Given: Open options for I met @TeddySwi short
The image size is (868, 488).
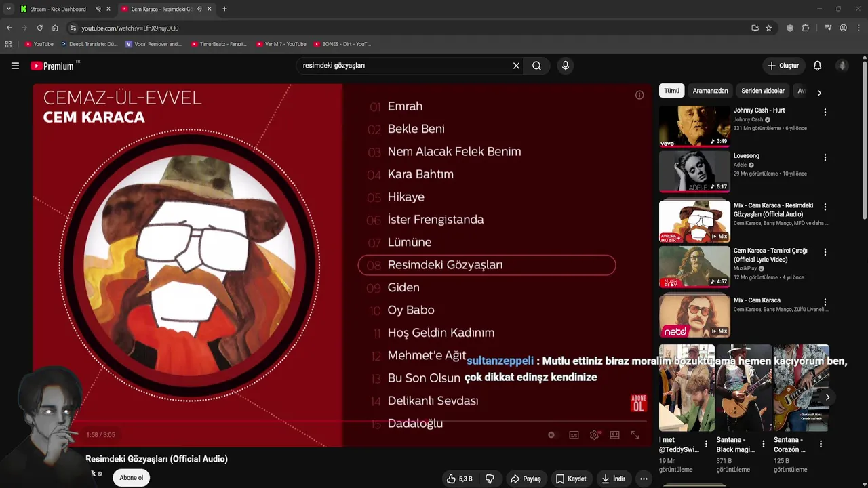Looking at the screenshot, I should 706,445.
